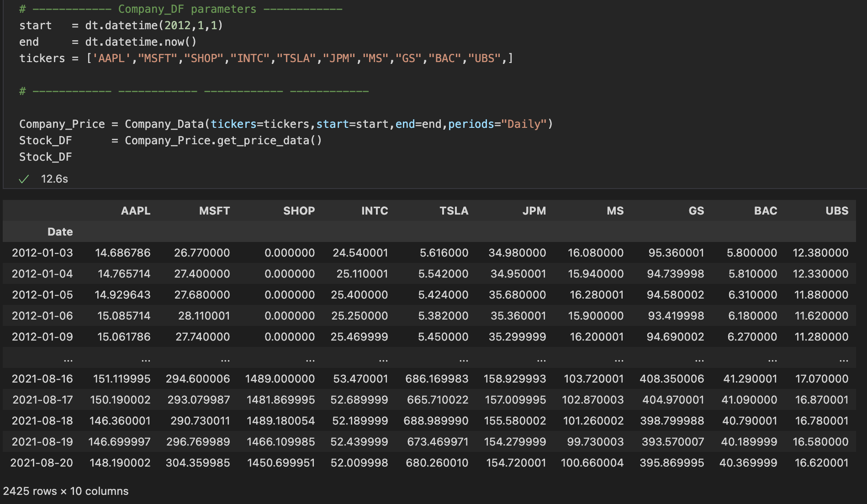Click the green execution success checkmark
Image resolution: width=867 pixels, height=504 pixels.
(x=24, y=179)
